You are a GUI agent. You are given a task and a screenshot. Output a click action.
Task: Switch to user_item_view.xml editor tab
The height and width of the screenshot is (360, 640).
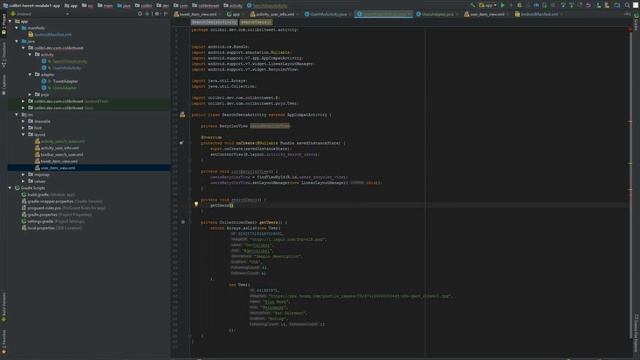(x=487, y=14)
